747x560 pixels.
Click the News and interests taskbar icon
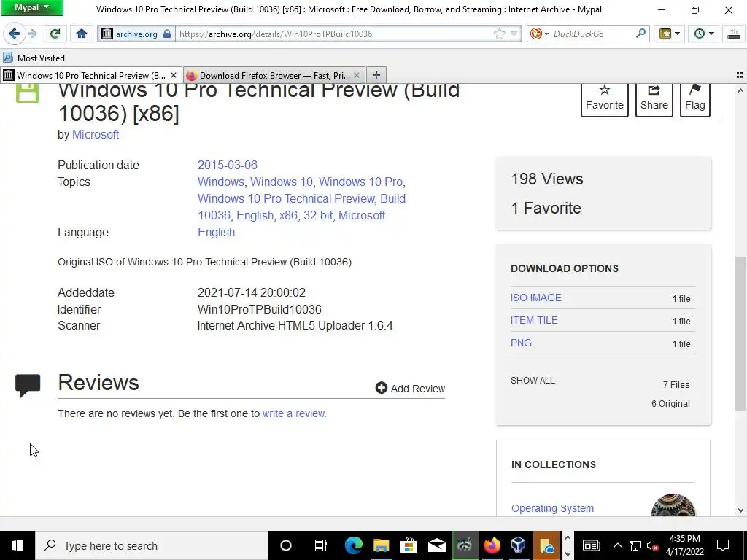pyautogui.click(x=591, y=545)
